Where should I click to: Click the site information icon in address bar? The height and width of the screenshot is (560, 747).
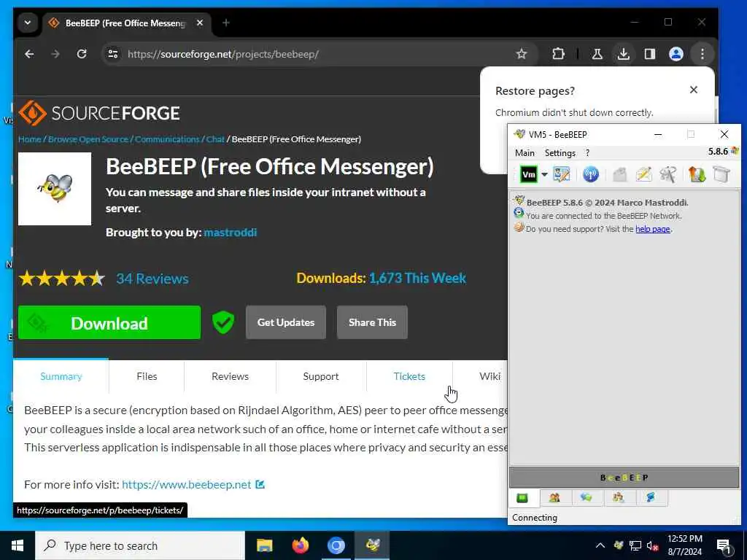113,54
